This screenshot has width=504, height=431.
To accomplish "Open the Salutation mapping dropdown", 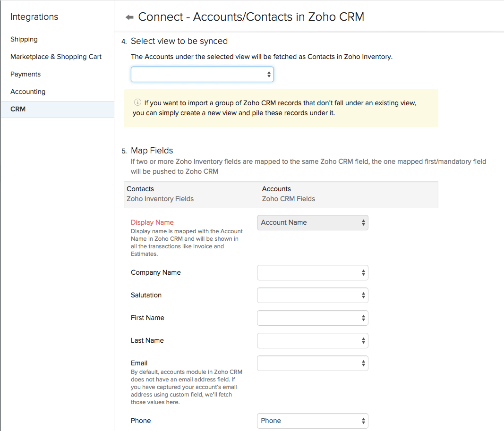I will click(312, 295).
